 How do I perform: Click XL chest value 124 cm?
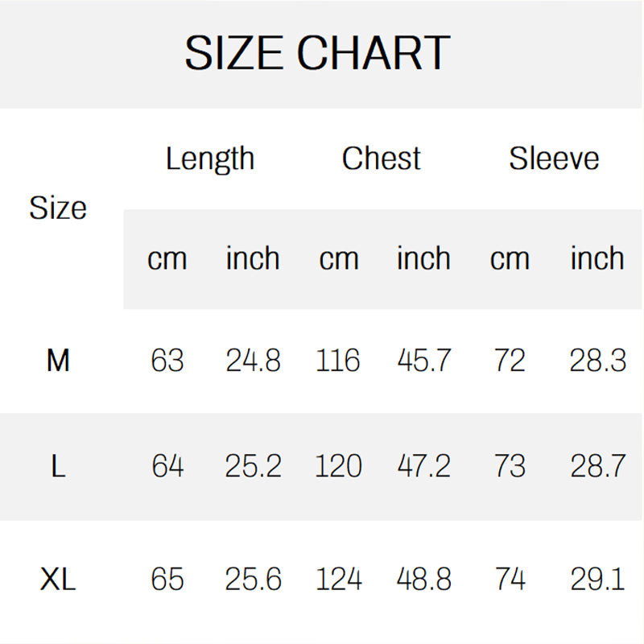click(338, 580)
